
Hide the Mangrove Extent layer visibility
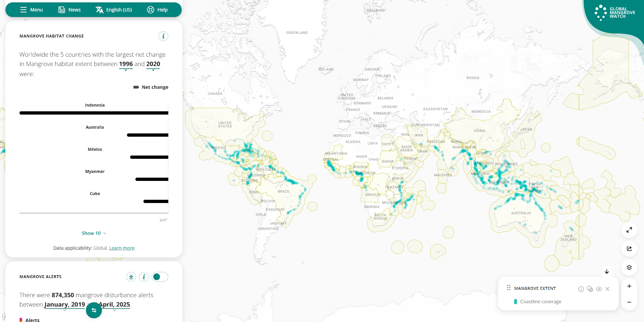click(599, 289)
